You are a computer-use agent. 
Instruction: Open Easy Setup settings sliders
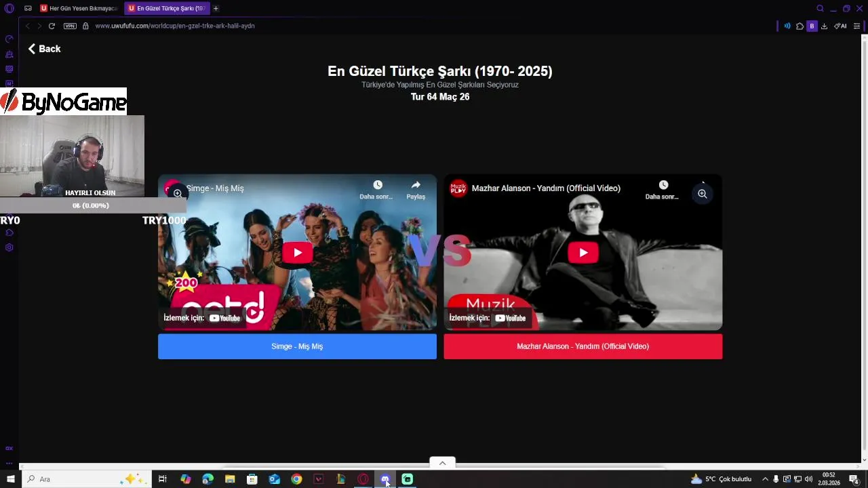click(x=856, y=26)
